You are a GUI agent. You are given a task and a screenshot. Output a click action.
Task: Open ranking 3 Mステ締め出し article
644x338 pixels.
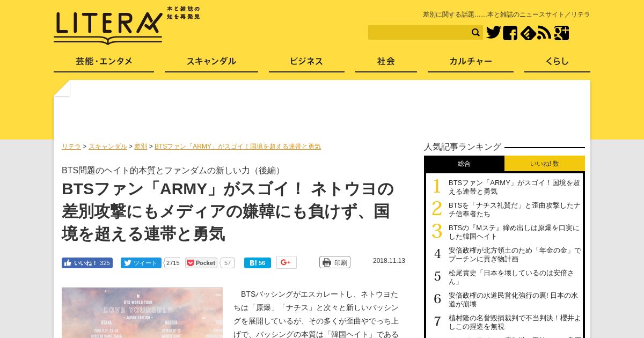514,232
